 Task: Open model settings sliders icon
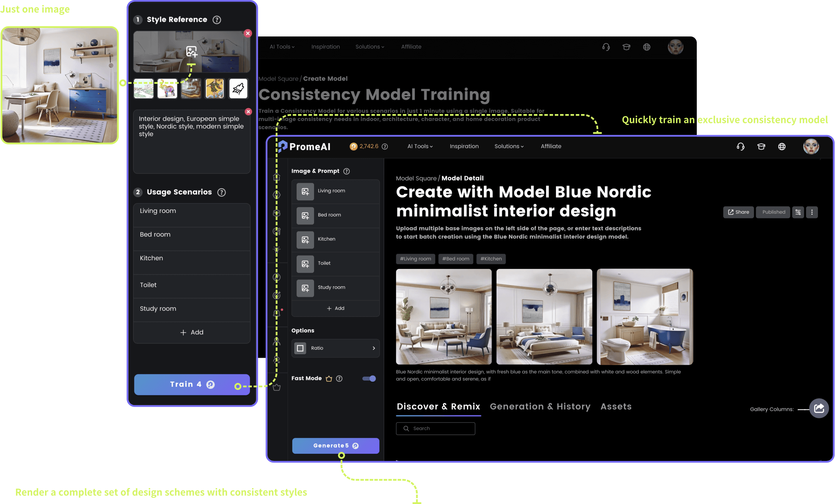click(x=798, y=212)
